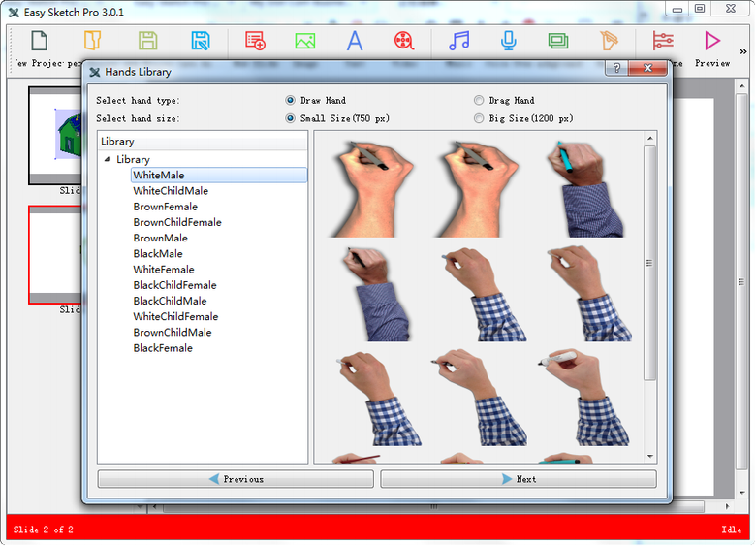The width and height of the screenshot is (756, 546).
Task: Click the blue microphone icon
Action: pos(508,41)
